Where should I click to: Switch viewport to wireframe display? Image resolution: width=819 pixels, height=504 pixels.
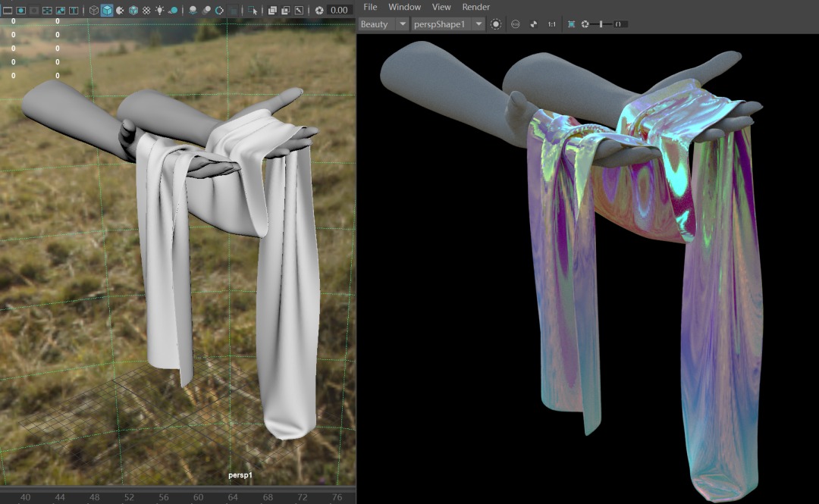(x=93, y=10)
